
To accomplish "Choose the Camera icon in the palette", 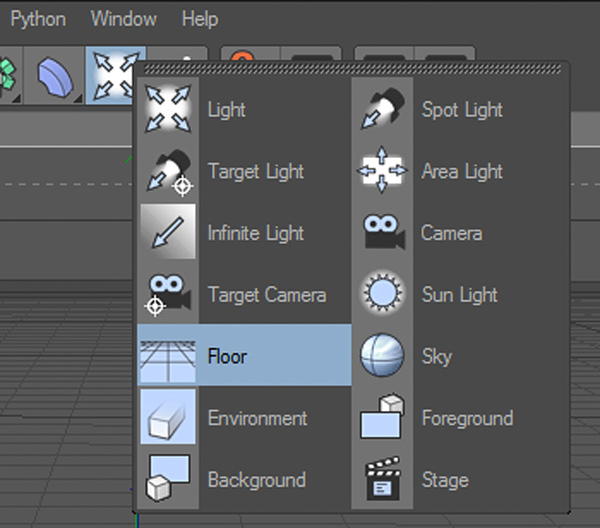I will pyautogui.click(x=382, y=232).
